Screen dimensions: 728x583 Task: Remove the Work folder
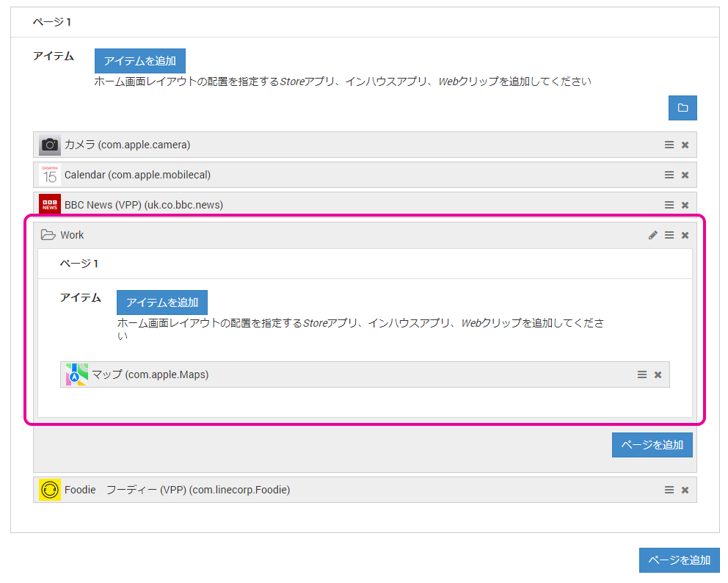click(x=685, y=236)
